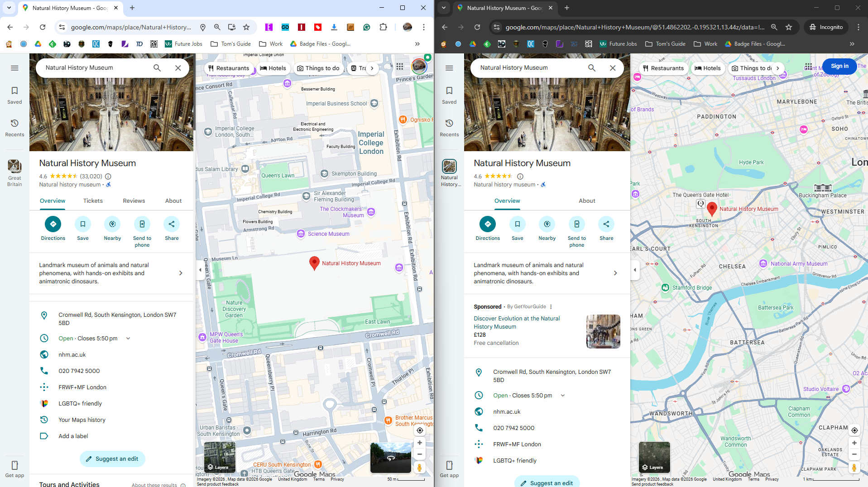
Task: Switch to the Reviews tab
Action: (x=134, y=201)
